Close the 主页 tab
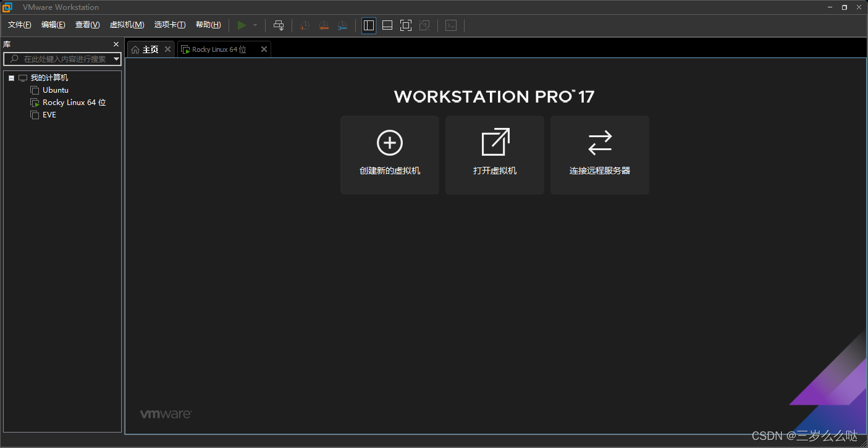The image size is (868, 448). (x=167, y=49)
